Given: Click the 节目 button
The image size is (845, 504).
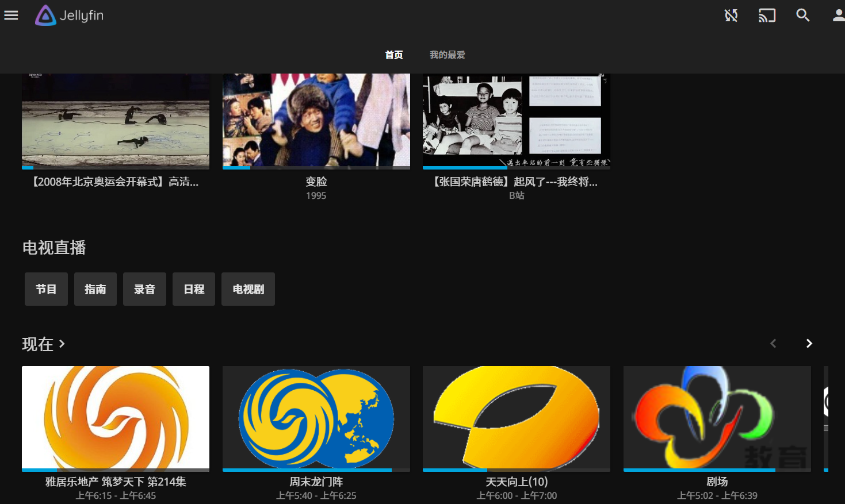Looking at the screenshot, I should click(46, 289).
